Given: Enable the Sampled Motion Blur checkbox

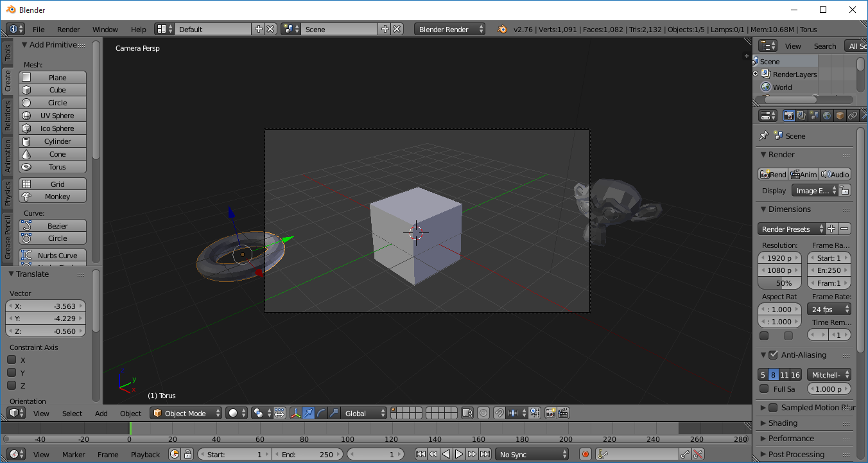Looking at the screenshot, I should (x=773, y=407).
